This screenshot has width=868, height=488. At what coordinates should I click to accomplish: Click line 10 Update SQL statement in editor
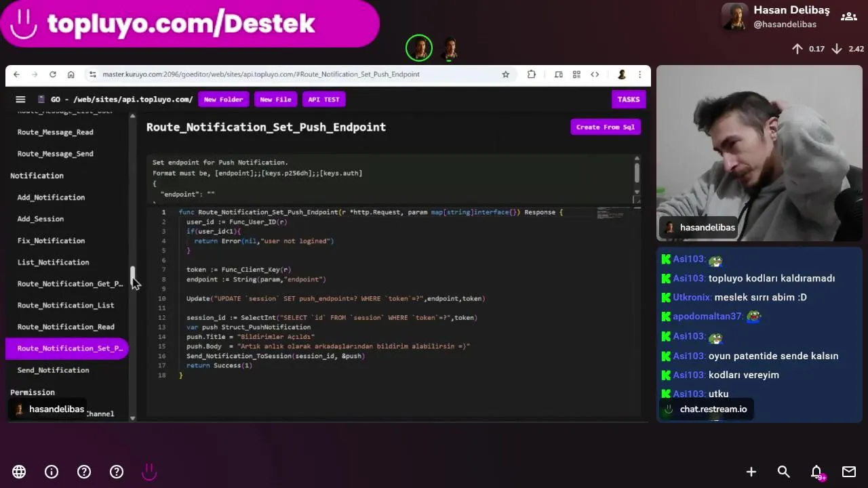(336, 299)
